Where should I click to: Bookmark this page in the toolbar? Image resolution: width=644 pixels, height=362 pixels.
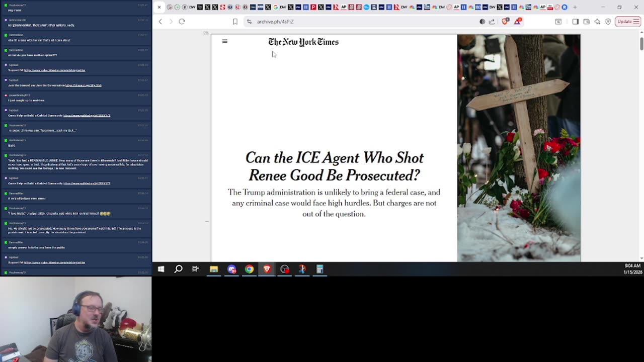235,22
